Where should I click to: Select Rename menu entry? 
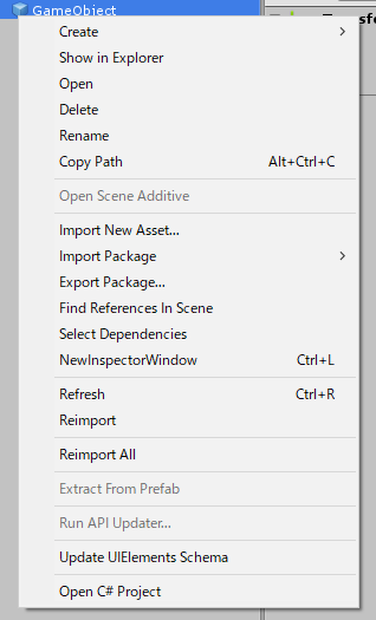point(205,136)
